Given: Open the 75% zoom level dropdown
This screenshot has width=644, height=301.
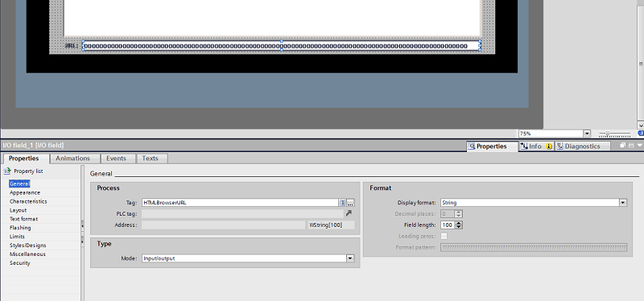Looking at the screenshot, I should coord(587,134).
